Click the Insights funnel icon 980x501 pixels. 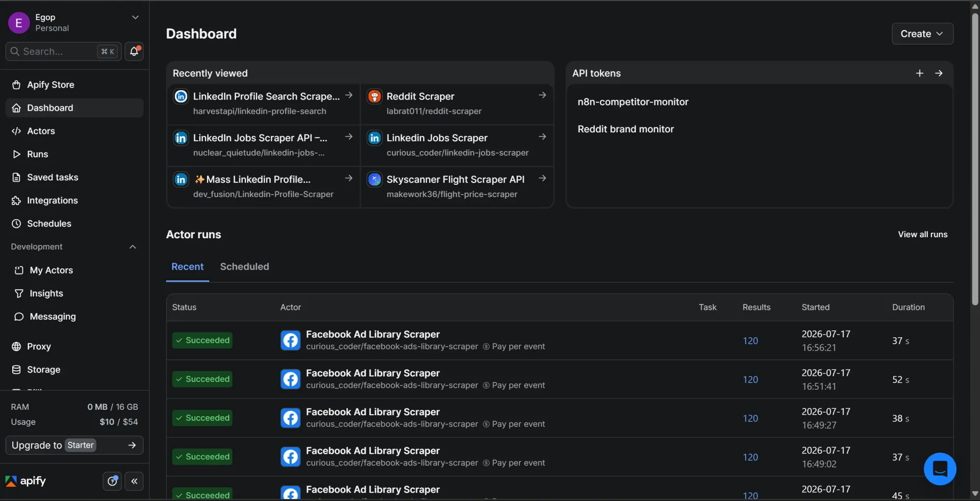tap(19, 293)
